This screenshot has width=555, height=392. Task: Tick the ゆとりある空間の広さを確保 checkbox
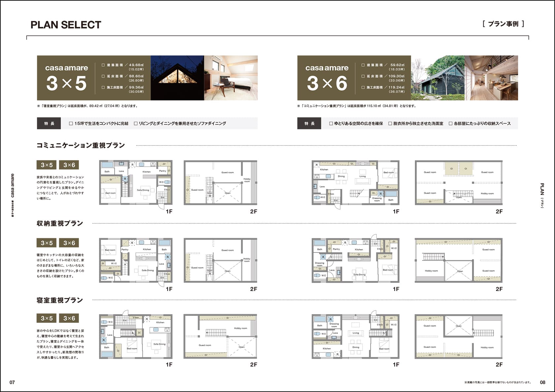click(x=331, y=123)
